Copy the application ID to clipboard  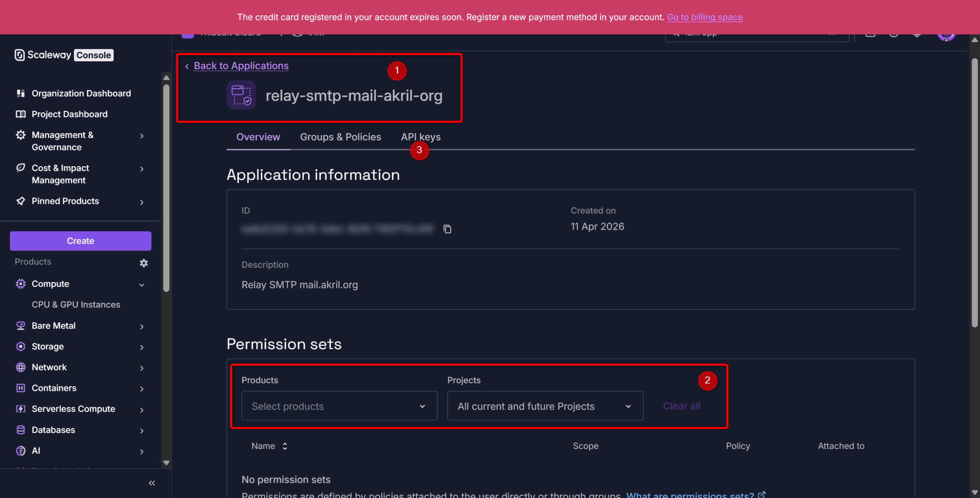[x=447, y=229]
